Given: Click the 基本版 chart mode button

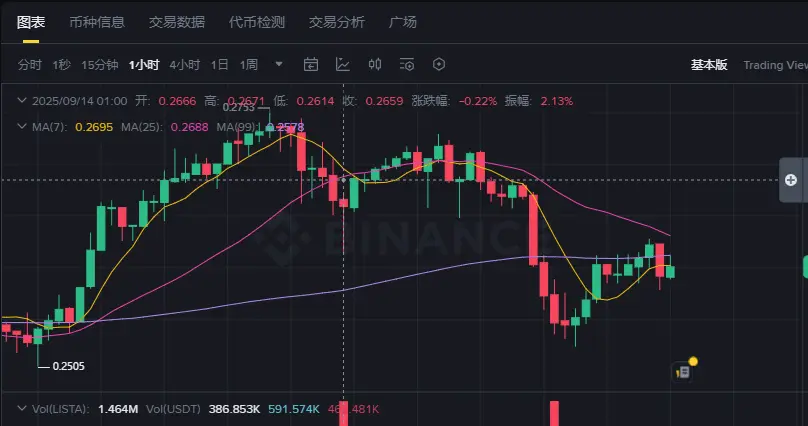Looking at the screenshot, I should tap(709, 65).
